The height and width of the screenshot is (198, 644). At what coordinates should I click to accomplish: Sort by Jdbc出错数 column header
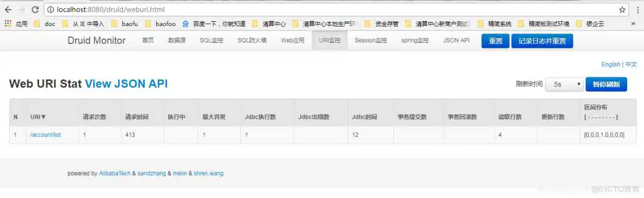(x=314, y=117)
